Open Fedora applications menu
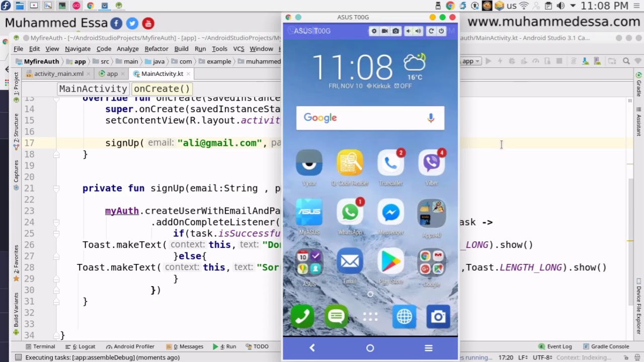 tap(6, 6)
